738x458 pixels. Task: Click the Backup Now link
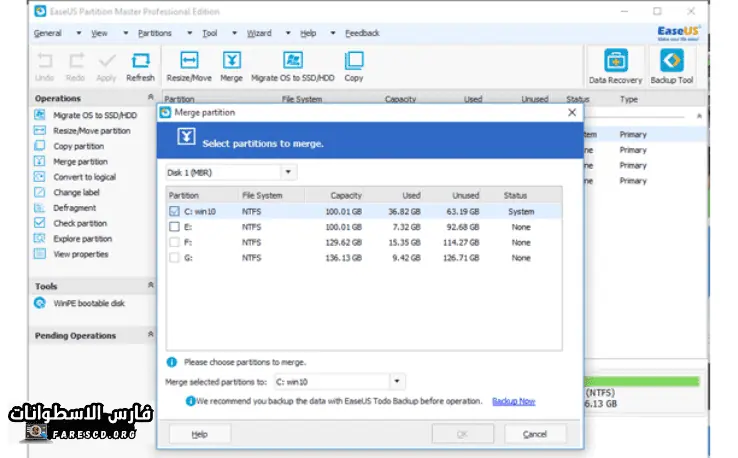click(x=513, y=401)
